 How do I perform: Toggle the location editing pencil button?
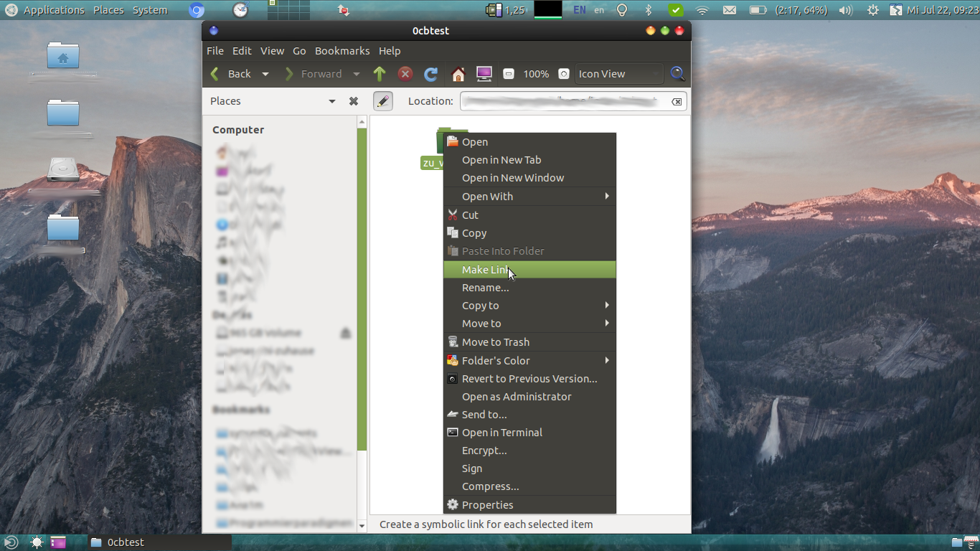point(383,100)
